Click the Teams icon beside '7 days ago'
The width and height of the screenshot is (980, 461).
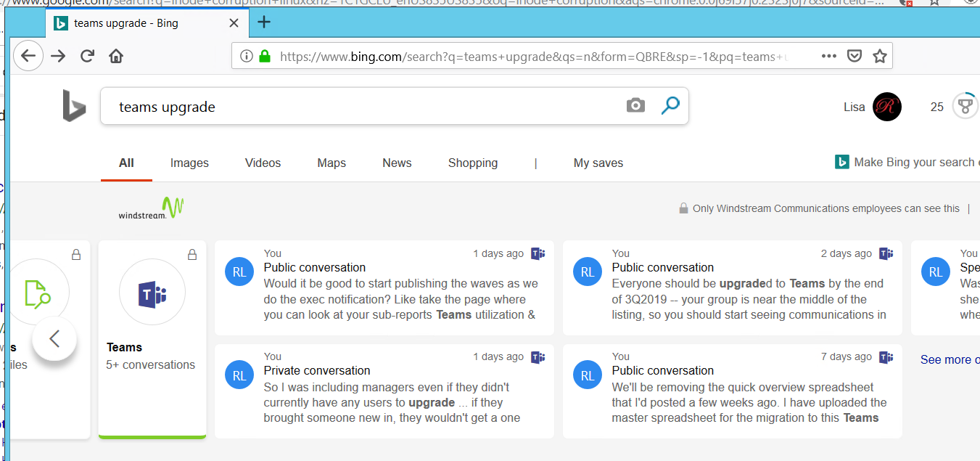tap(886, 356)
